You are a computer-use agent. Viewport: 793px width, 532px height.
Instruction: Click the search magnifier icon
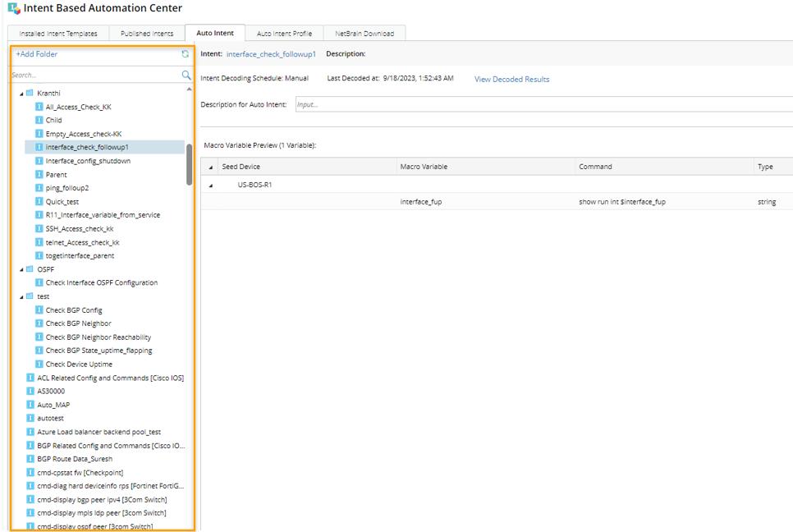186,75
